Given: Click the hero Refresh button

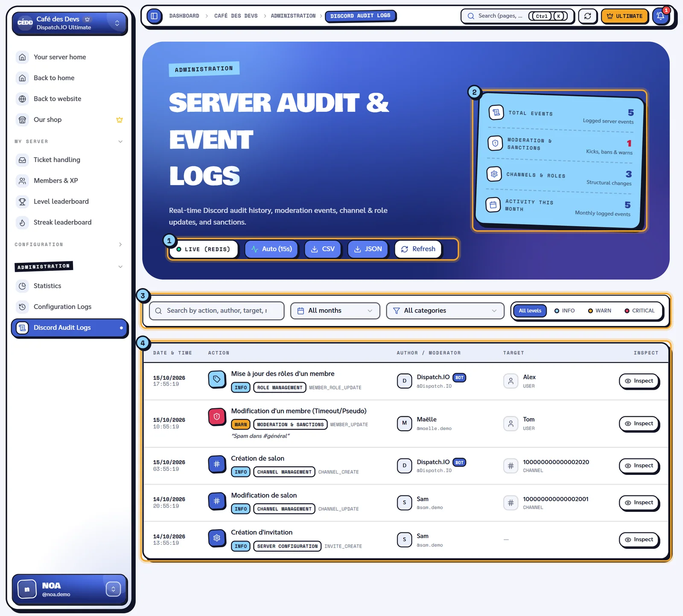Looking at the screenshot, I should [418, 249].
